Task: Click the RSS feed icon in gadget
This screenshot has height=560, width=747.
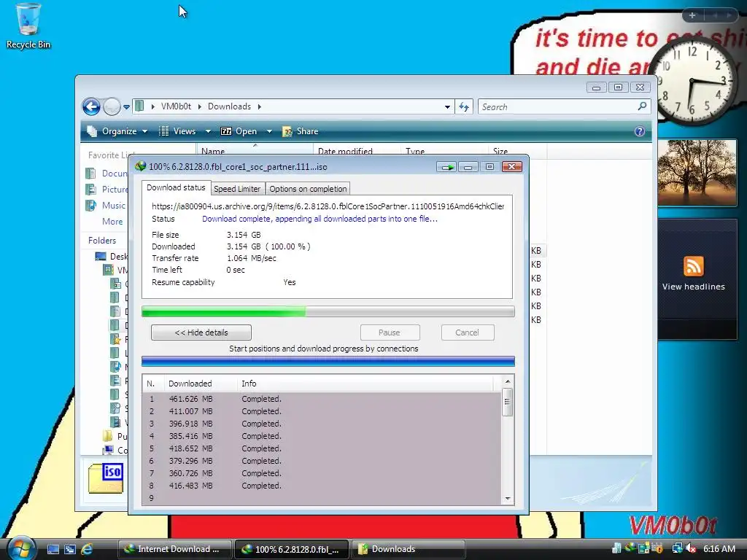Action: 693,266
